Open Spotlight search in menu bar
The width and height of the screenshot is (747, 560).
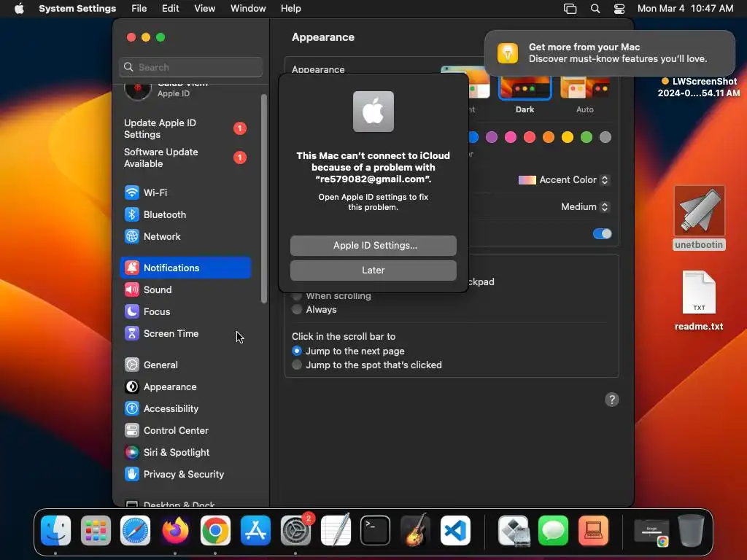pyautogui.click(x=595, y=9)
